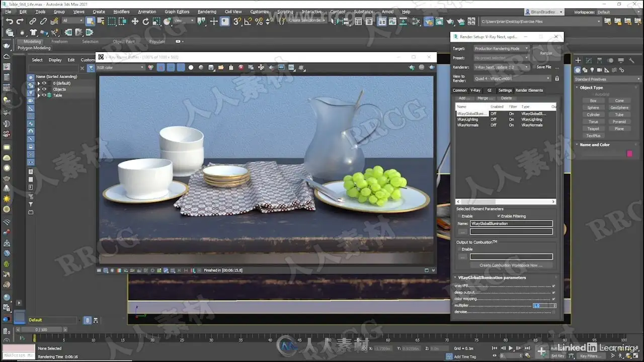Open the Modify command panel tab
The width and height of the screenshot is (644, 362).
click(x=589, y=60)
